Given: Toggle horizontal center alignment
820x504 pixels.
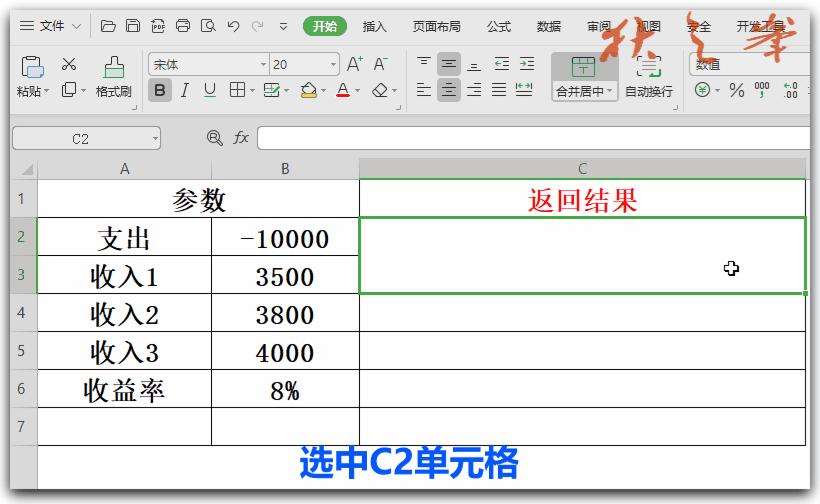Looking at the screenshot, I should tap(449, 90).
